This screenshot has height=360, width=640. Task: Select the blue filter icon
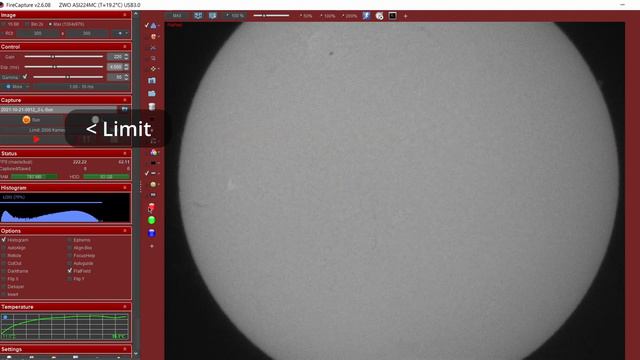[152, 233]
